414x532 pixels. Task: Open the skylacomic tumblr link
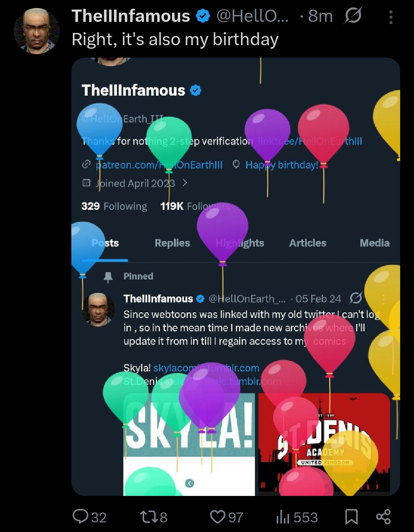pos(206,368)
